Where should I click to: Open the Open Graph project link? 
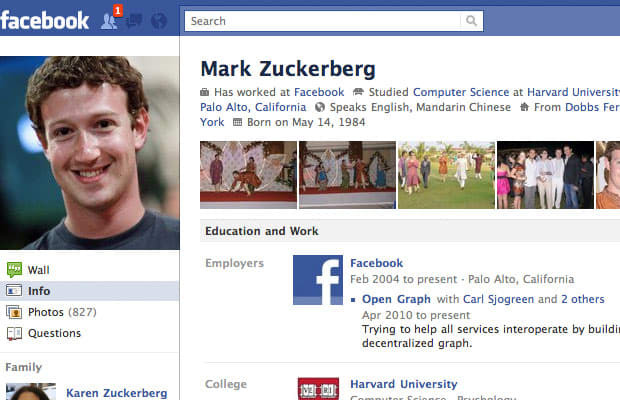(396, 299)
